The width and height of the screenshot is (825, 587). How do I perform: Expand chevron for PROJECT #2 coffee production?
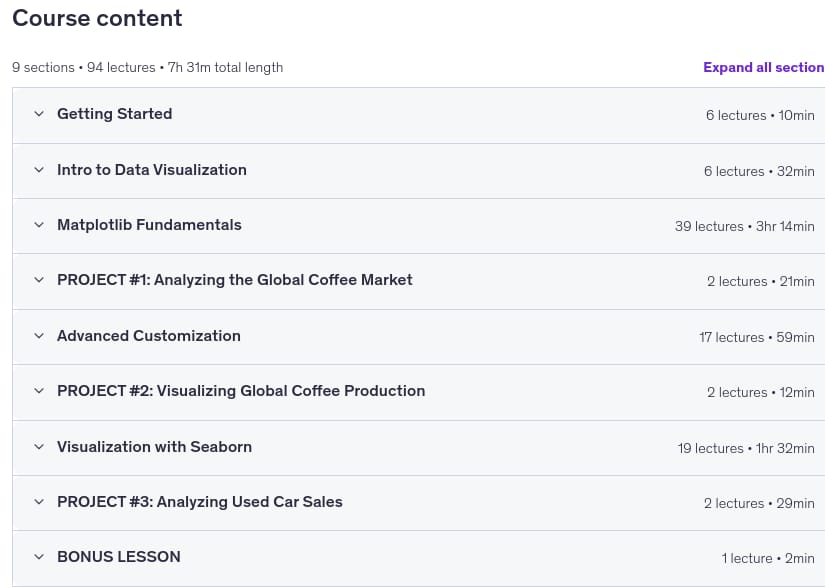tap(39, 391)
